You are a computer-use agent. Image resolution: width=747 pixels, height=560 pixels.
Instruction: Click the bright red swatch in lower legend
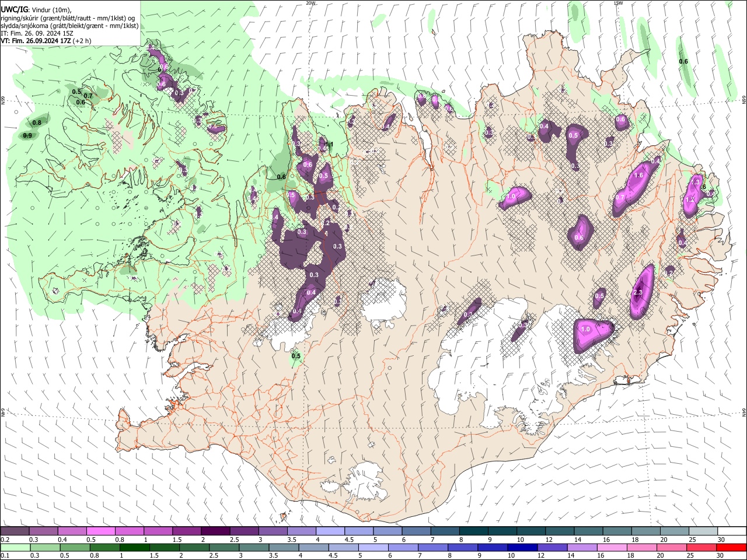pos(730,547)
